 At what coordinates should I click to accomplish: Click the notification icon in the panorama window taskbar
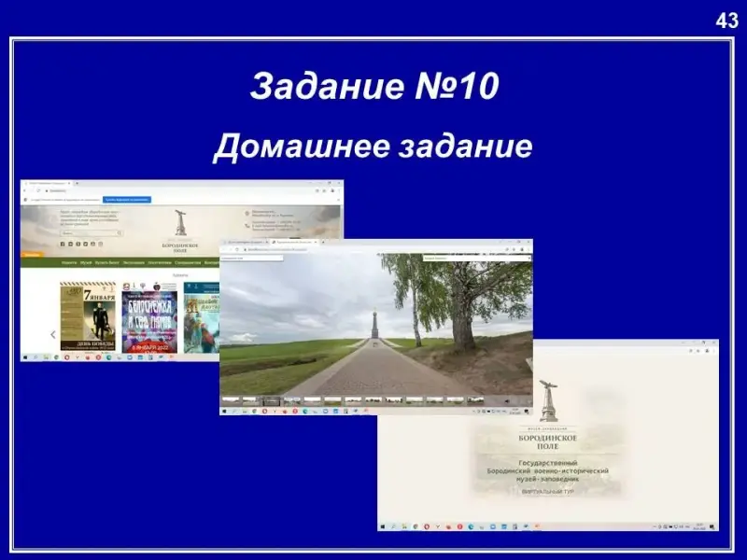[526, 411]
